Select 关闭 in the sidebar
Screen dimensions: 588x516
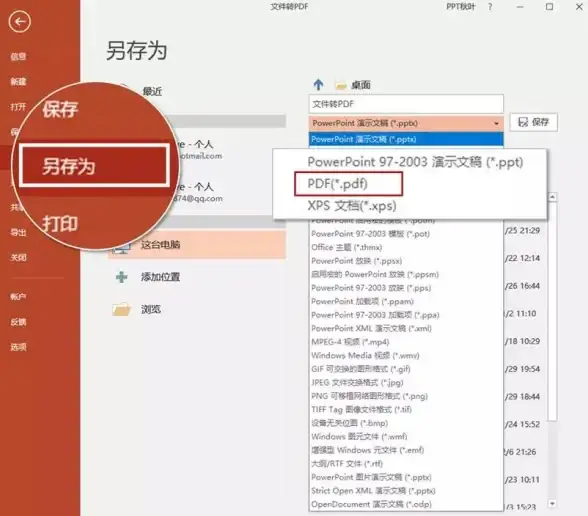[18, 258]
